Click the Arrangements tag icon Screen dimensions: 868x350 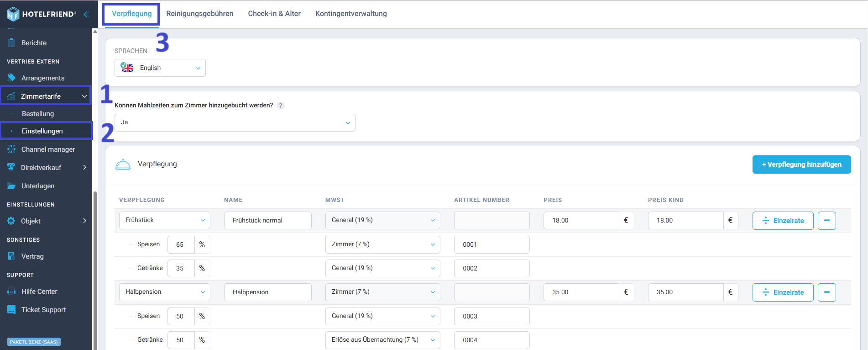tap(11, 78)
